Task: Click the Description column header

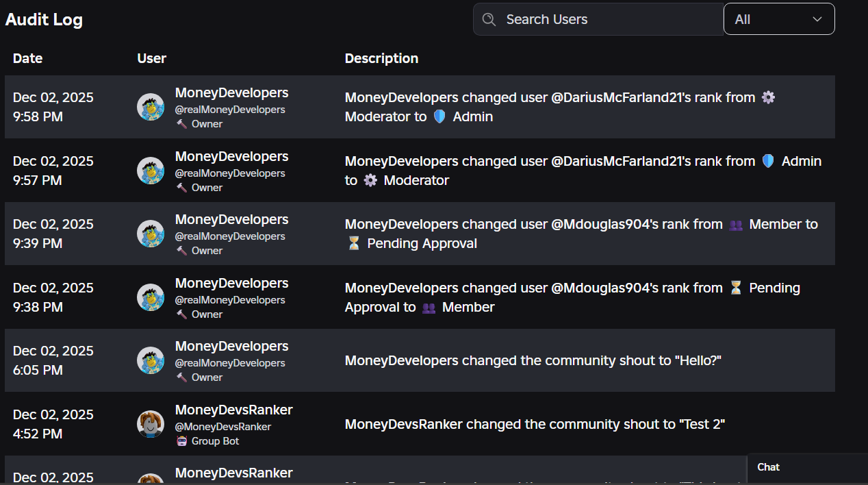Action: coord(381,58)
